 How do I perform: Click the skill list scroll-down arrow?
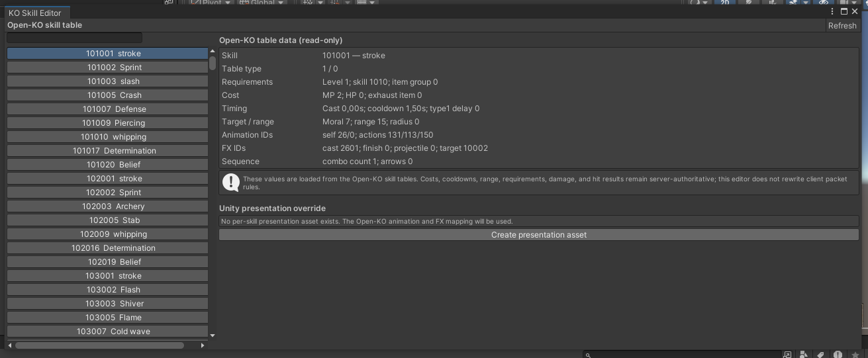click(x=213, y=336)
